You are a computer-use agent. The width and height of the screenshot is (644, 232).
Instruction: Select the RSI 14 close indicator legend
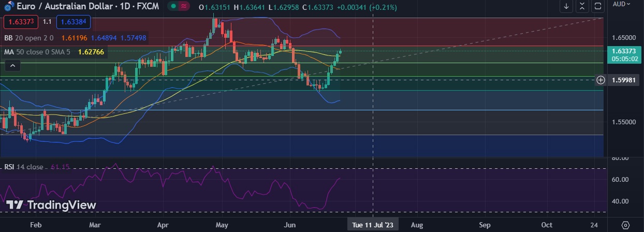point(24,167)
